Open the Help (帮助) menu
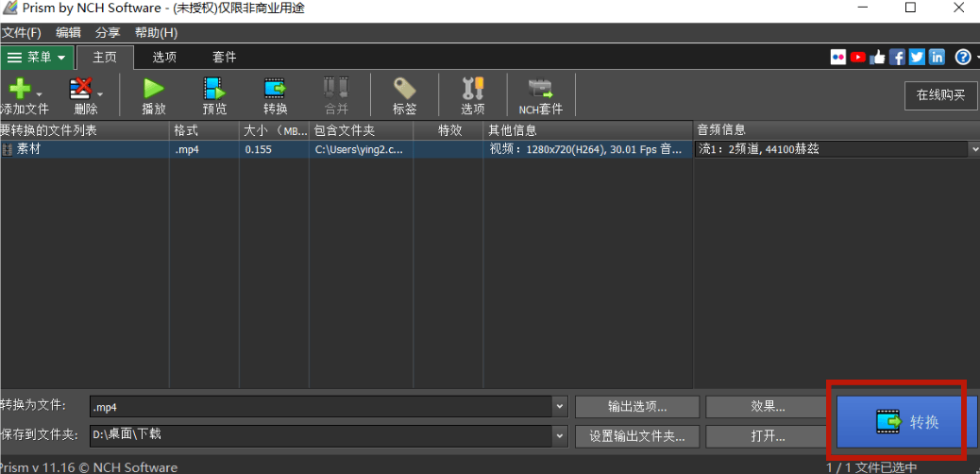This screenshot has height=474, width=980. [x=156, y=32]
